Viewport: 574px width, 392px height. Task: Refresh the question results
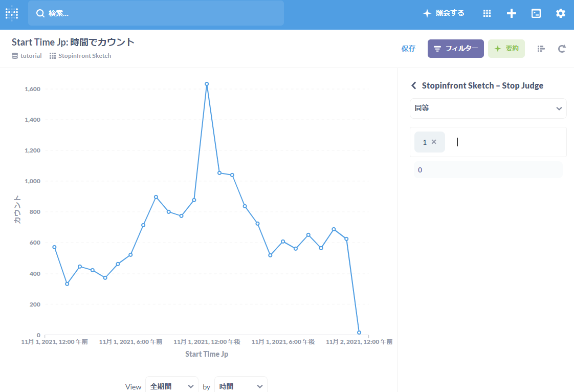(x=562, y=49)
